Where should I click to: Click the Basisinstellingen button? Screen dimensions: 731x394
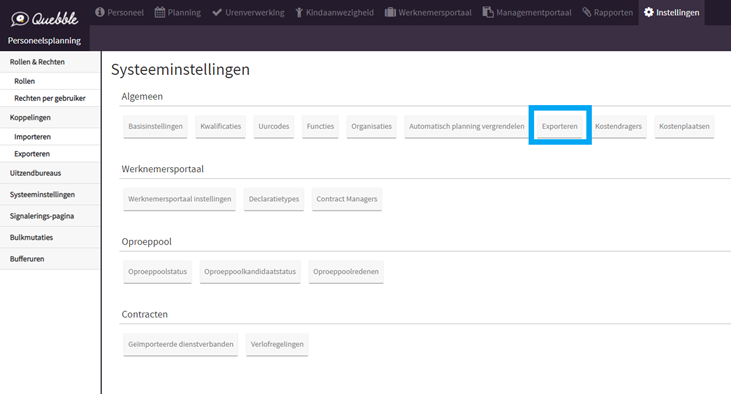point(155,126)
